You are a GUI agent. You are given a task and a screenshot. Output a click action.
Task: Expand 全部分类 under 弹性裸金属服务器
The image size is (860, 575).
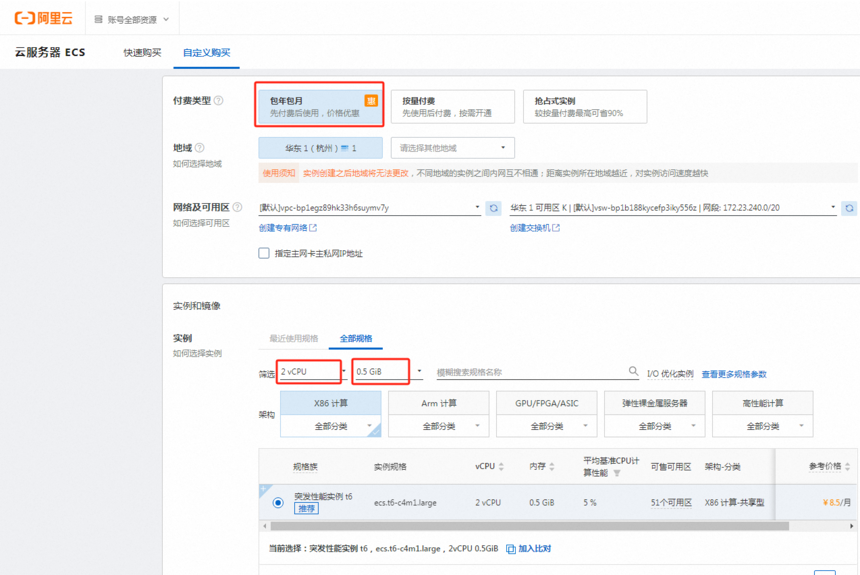click(655, 426)
